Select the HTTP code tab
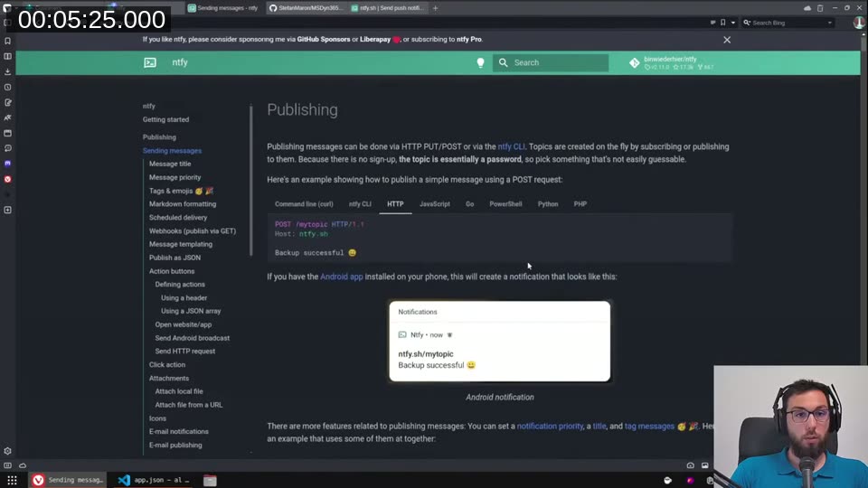The image size is (868, 488). 395,204
